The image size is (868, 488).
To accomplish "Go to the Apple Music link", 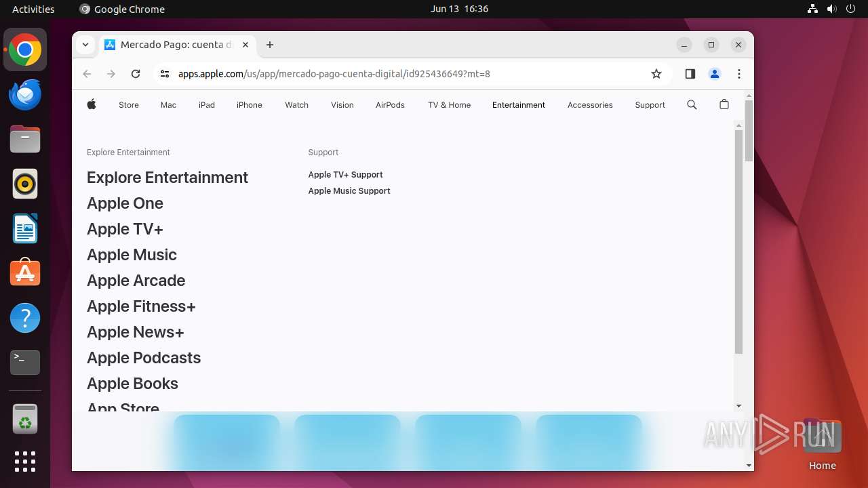I will pyautogui.click(x=132, y=255).
